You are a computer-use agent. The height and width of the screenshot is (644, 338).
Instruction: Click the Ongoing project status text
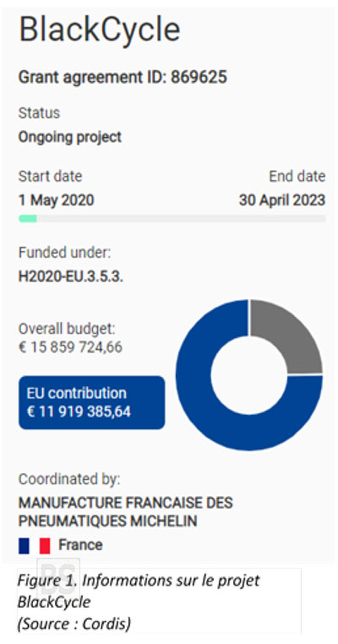[70, 137]
